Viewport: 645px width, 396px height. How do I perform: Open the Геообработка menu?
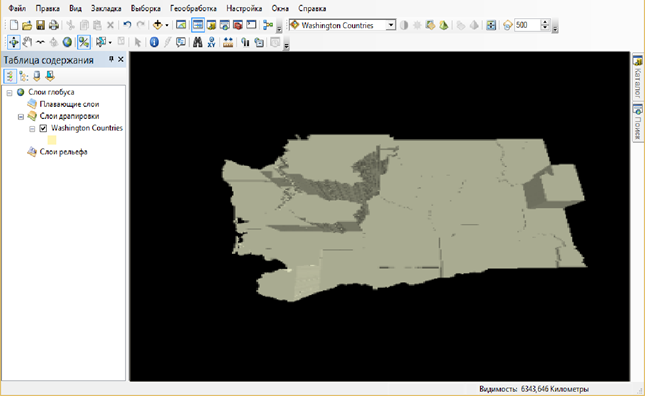[x=193, y=8]
